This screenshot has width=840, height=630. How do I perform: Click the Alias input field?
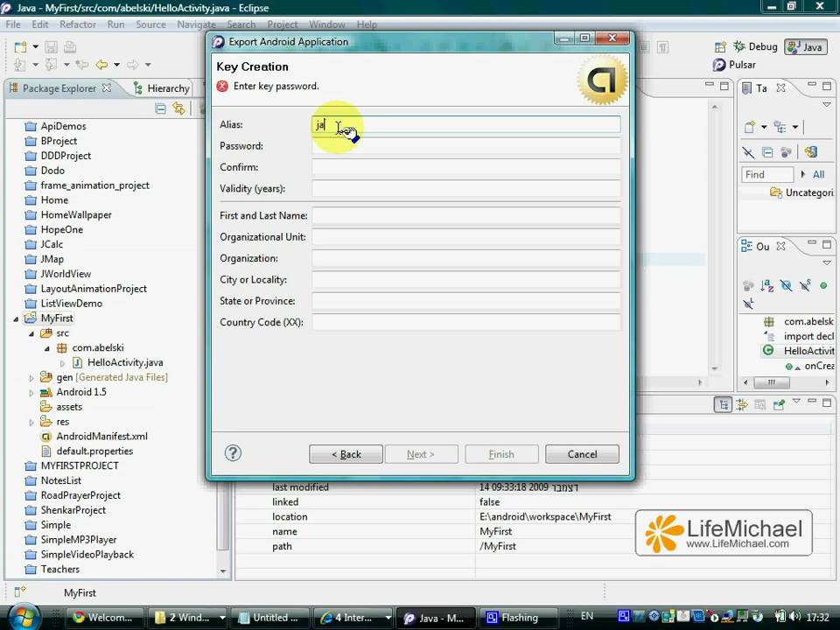click(466, 124)
